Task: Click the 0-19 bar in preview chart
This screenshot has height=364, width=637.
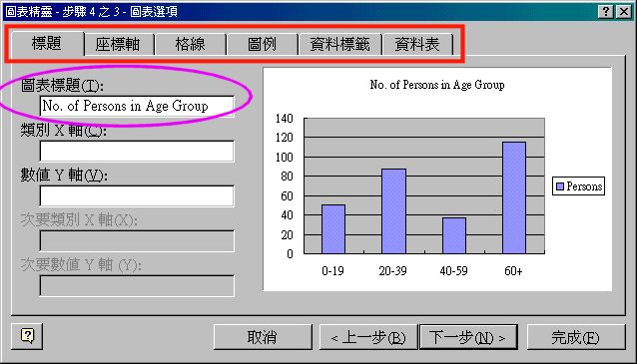Action: coord(333,229)
